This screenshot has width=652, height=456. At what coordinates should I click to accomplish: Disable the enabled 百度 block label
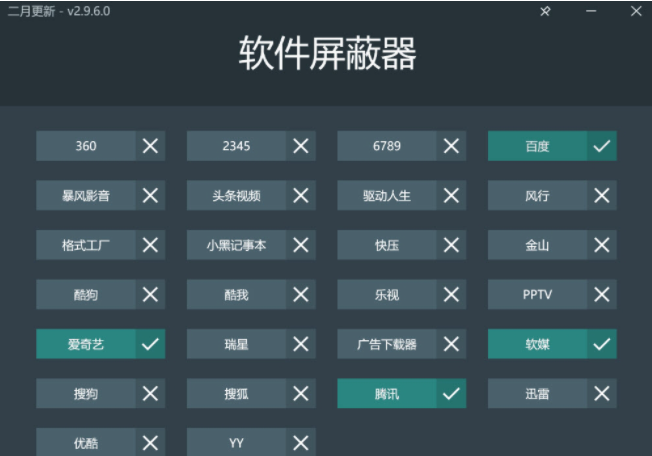click(x=537, y=146)
